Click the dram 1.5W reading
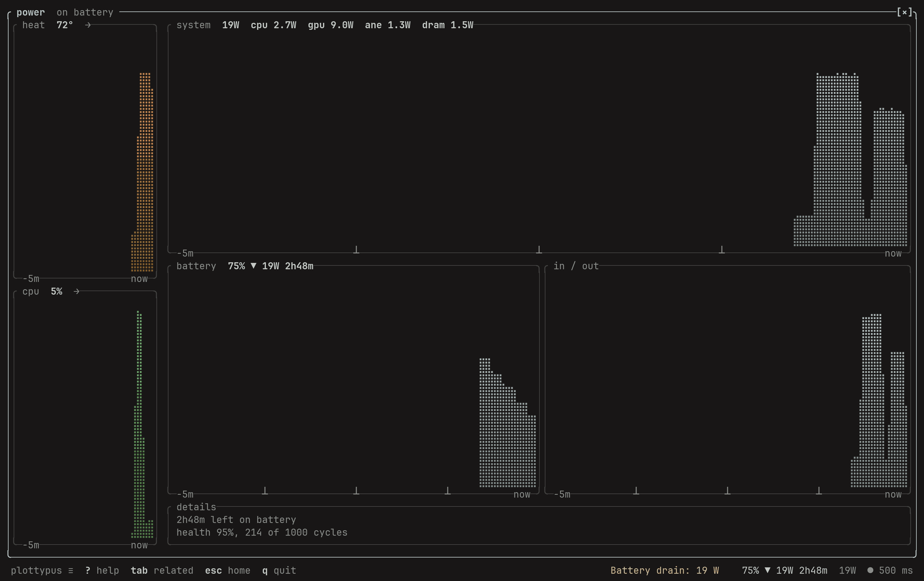Image resolution: width=924 pixels, height=581 pixels. pyautogui.click(x=447, y=25)
